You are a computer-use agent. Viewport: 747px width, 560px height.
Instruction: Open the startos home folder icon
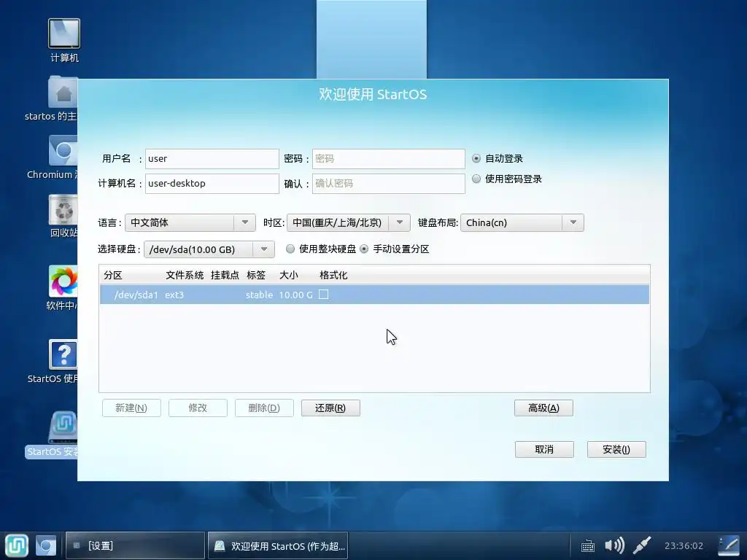coord(63,93)
